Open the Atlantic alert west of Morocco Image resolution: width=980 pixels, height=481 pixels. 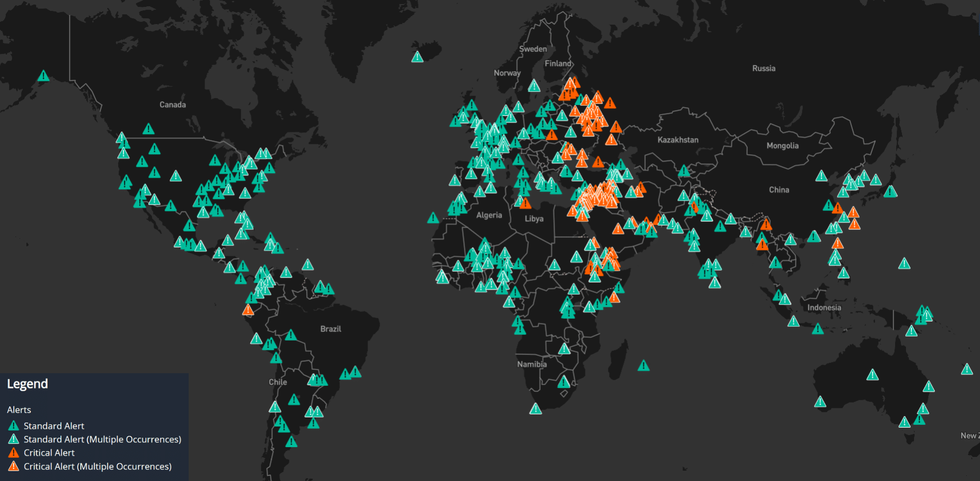(433, 218)
